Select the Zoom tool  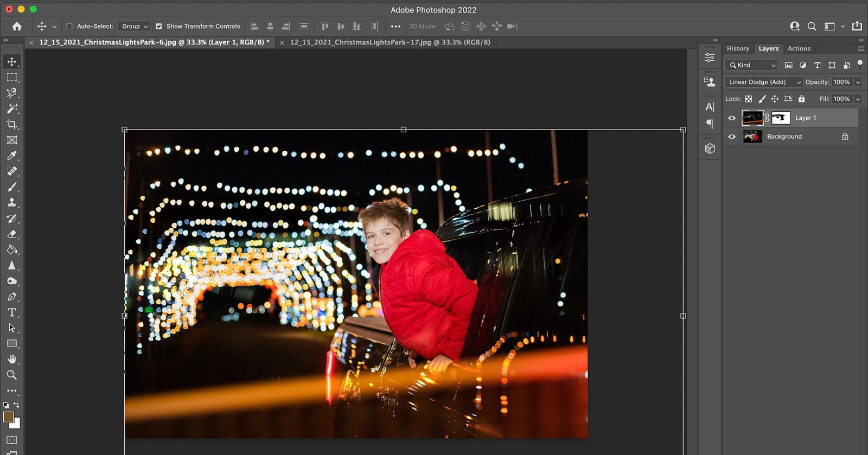click(12, 375)
